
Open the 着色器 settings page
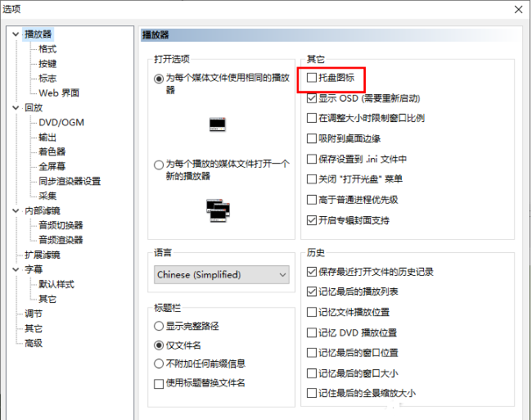(52, 151)
